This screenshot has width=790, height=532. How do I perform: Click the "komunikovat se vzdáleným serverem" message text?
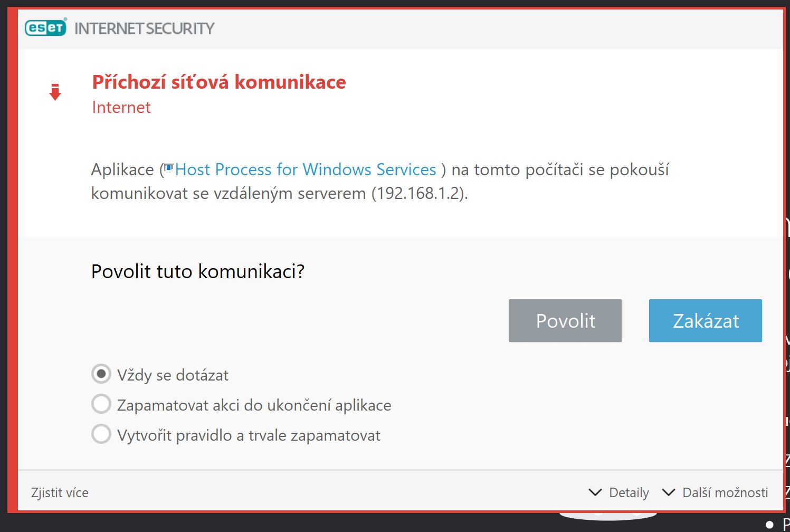pos(229,193)
